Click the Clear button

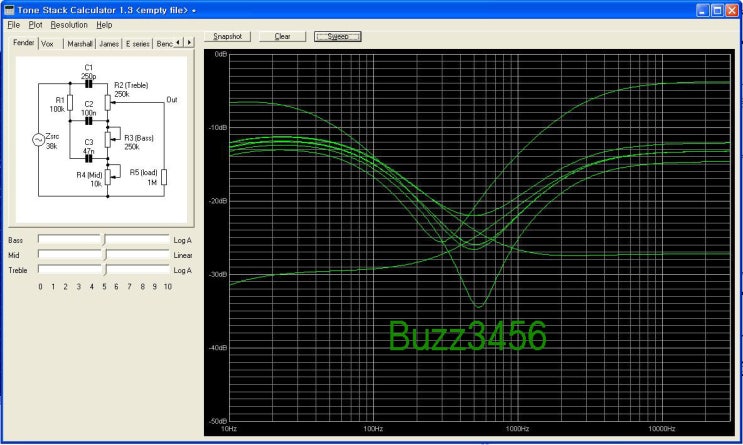(x=282, y=36)
